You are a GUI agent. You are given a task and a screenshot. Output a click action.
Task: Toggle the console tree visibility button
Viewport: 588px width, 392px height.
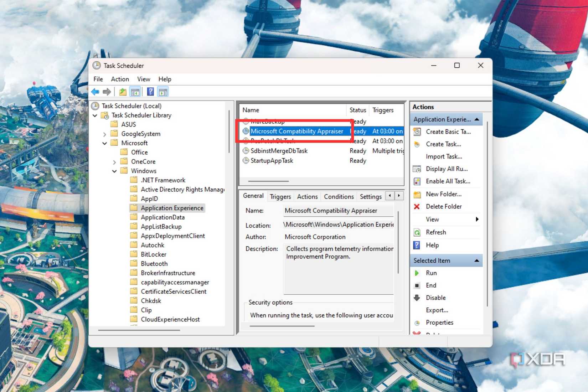coord(135,92)
